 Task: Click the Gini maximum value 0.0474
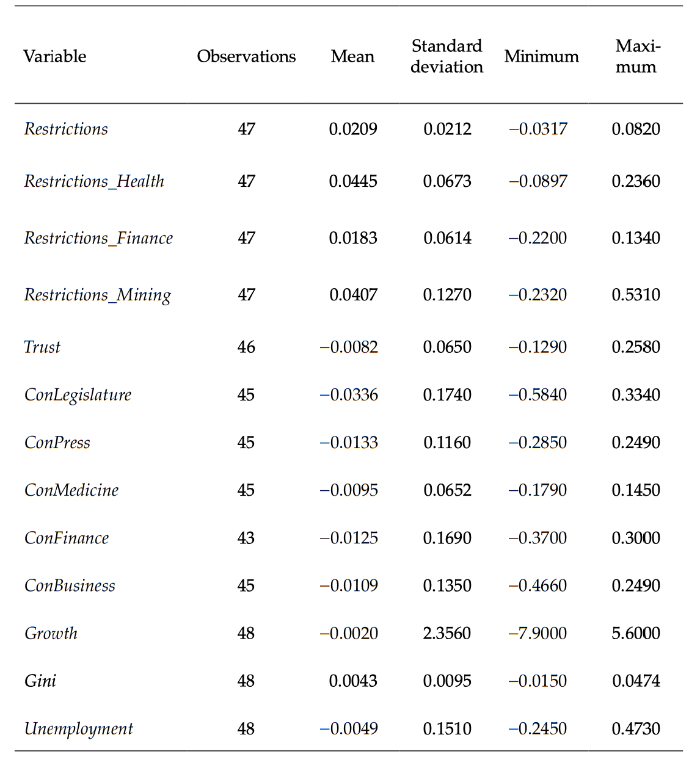click(x=636, y=681)
